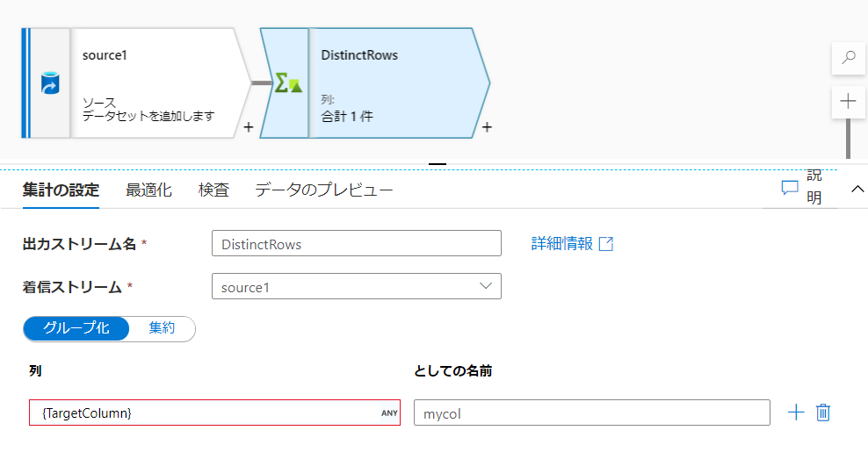Open the 着信ストリーム source1 dropdown

(x=357, y=286)
